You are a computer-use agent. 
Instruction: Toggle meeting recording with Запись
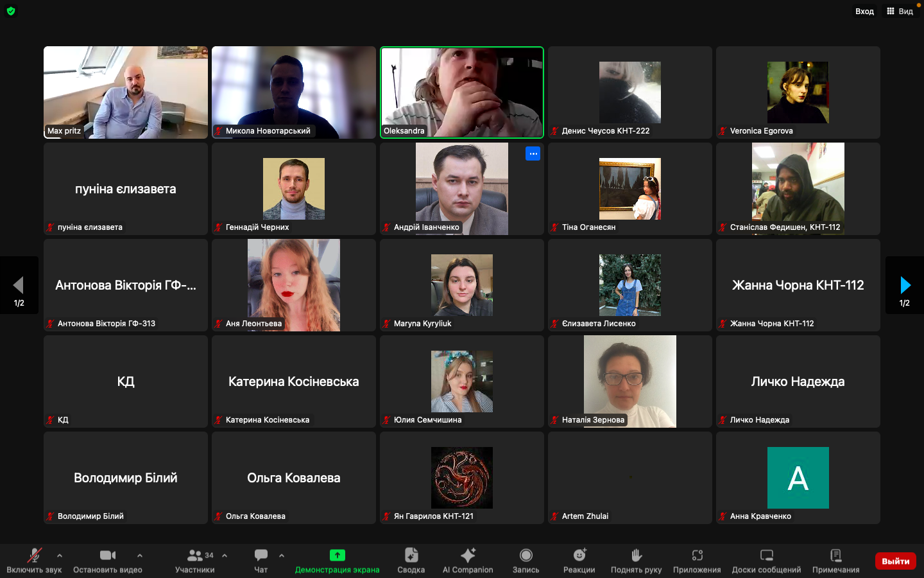coord(526,556)
